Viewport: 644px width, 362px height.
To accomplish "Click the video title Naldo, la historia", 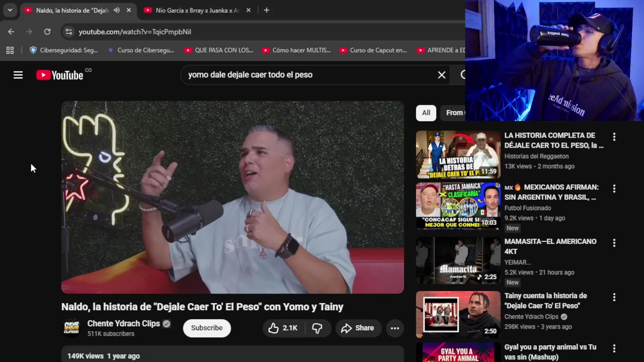I will pos(202,307).
